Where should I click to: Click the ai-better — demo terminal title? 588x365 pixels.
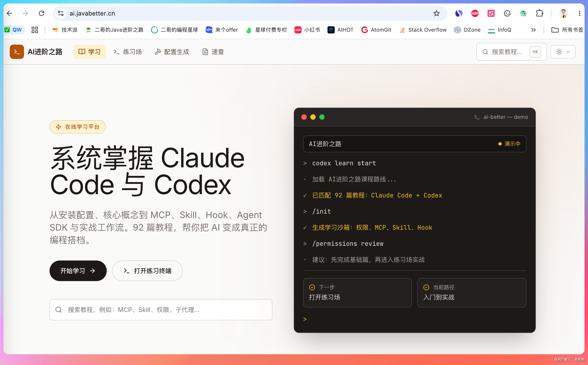coord(505,117)
